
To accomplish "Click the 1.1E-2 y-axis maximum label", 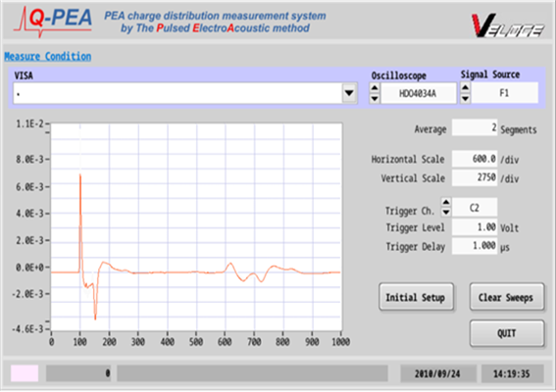I will 29,123.
